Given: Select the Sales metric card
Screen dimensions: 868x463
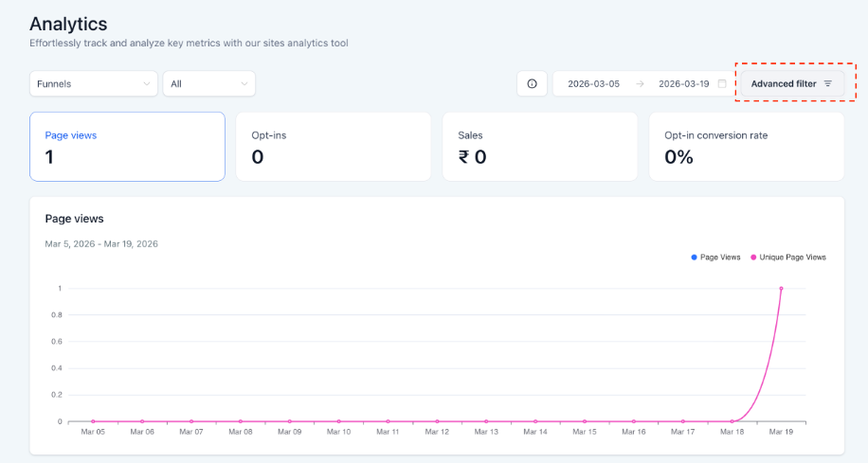Looking at the screenshot, I should (539, 146).
